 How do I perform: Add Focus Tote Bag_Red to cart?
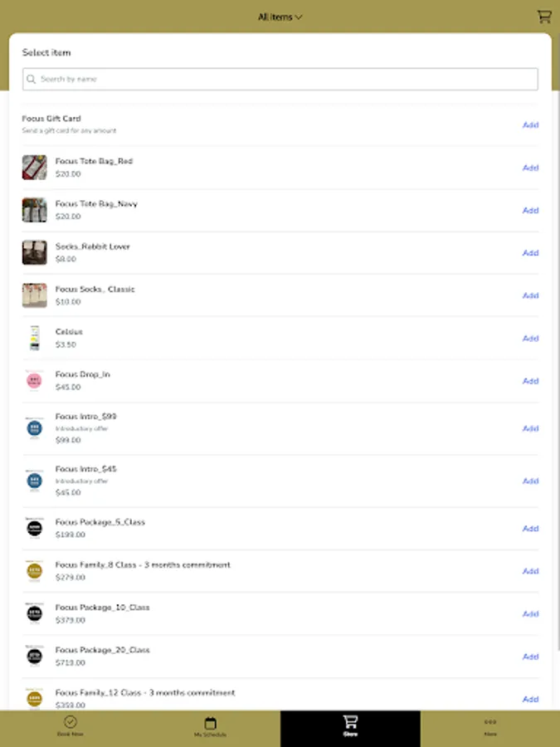pyautogui.click(x=530, y=167)
